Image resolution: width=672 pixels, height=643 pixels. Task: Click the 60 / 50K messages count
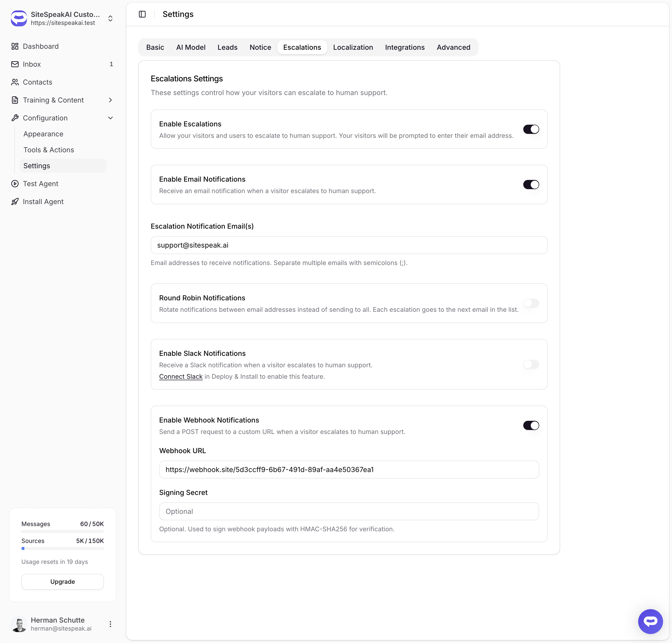[x=92, y=524]
